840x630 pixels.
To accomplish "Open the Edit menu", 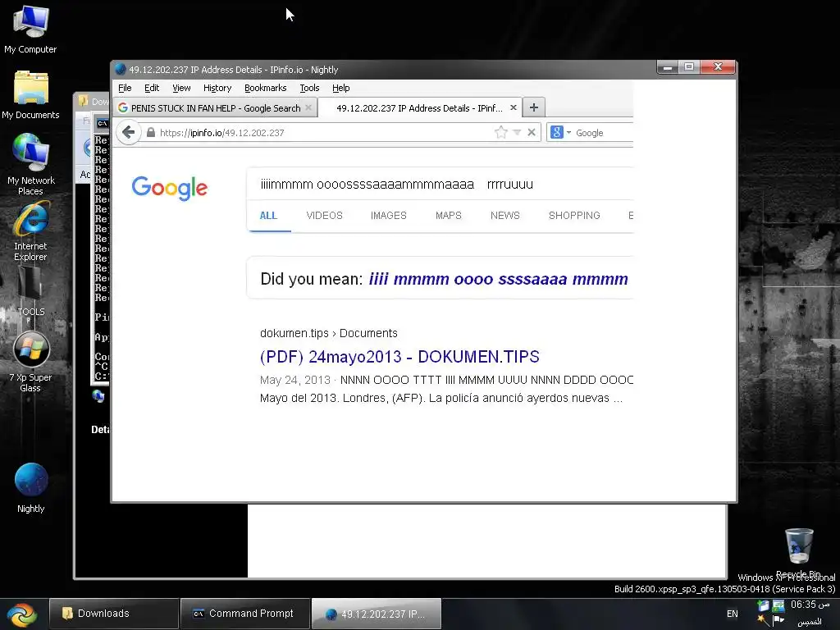I will (x=152, y=88).
